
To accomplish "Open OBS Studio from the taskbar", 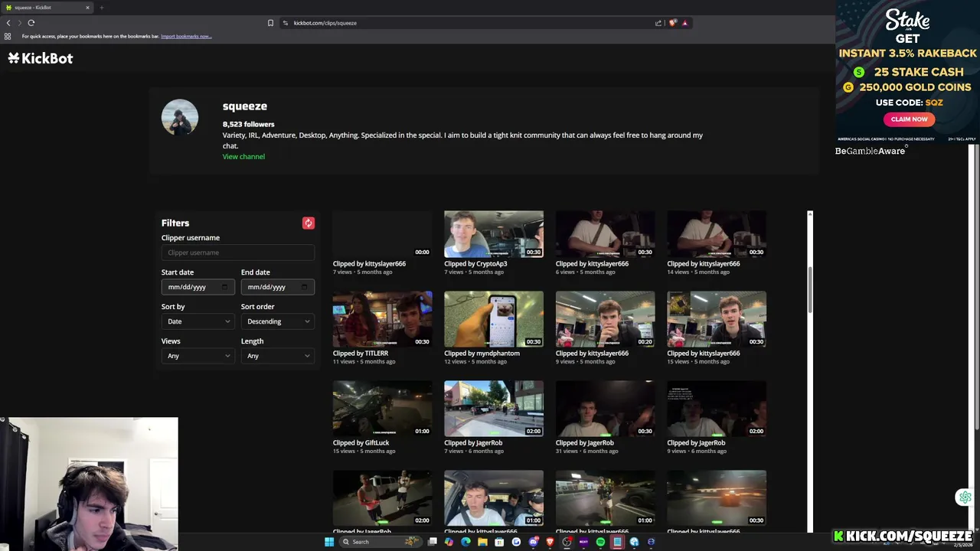I will pyautogui.click(x=567, y=542).
